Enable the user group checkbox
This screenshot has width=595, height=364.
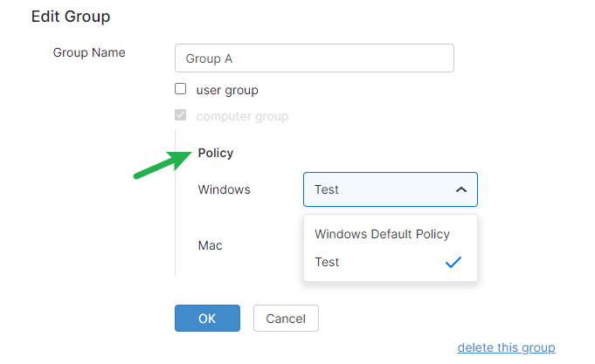[181, 89]
